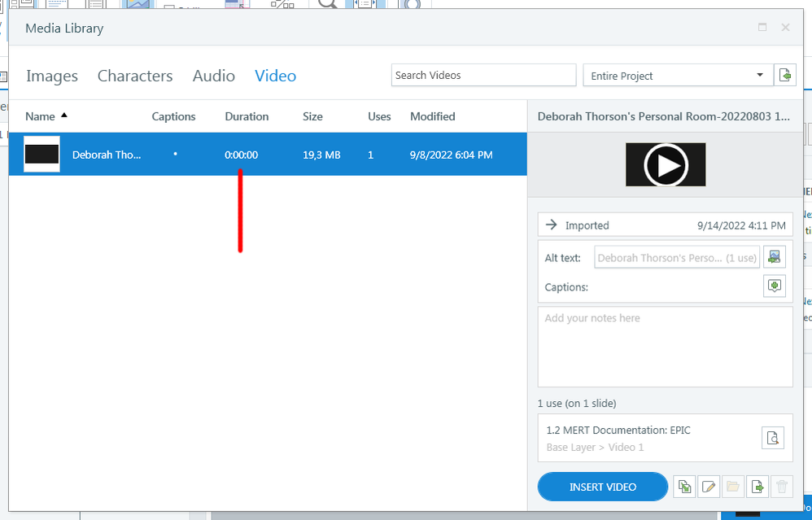Click the 0:00:00 duration value

coord(242,155)
